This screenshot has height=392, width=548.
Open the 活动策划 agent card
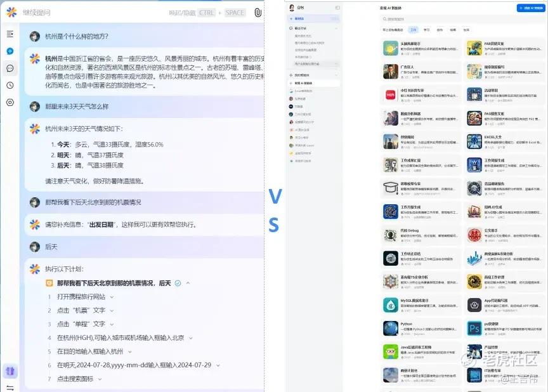[x=504, y=95]
